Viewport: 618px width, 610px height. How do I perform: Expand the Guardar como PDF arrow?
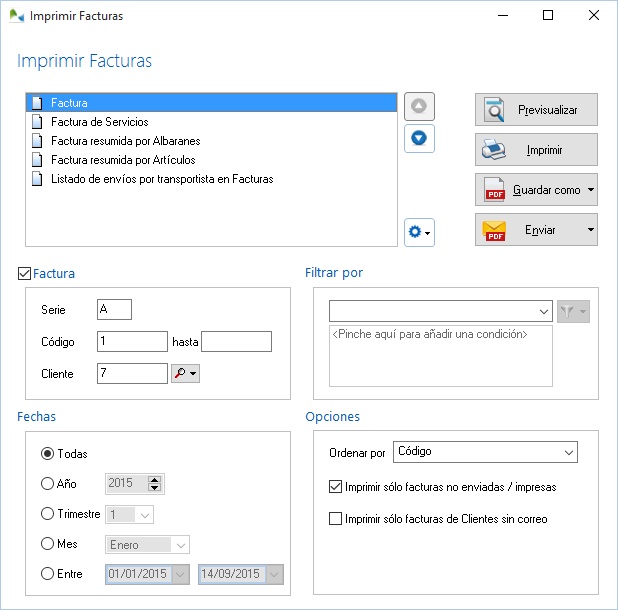click(x=591, y=189)
